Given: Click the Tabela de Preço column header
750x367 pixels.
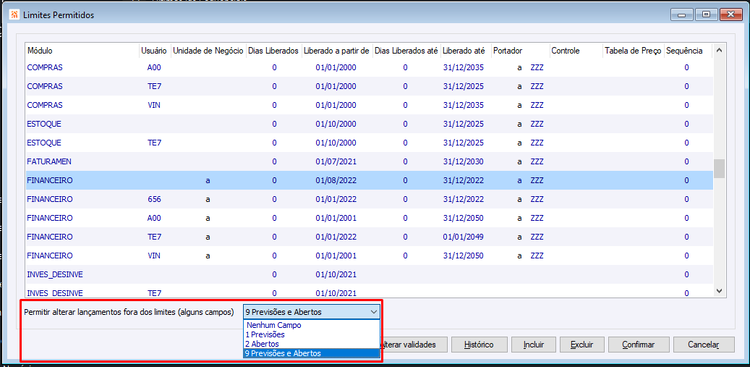Looking at the screenshot, I should pyautogui.click(x=633, y=51).
